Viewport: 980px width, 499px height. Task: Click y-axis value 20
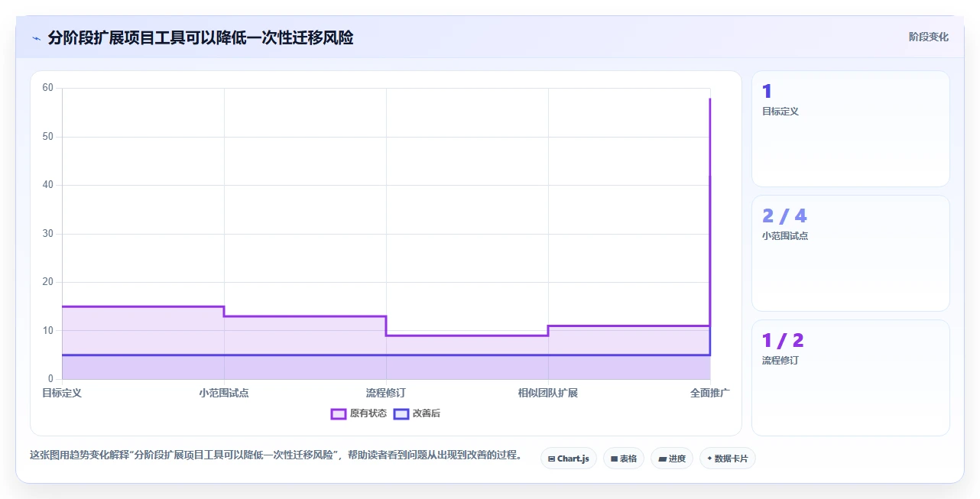tap(48, 282)
